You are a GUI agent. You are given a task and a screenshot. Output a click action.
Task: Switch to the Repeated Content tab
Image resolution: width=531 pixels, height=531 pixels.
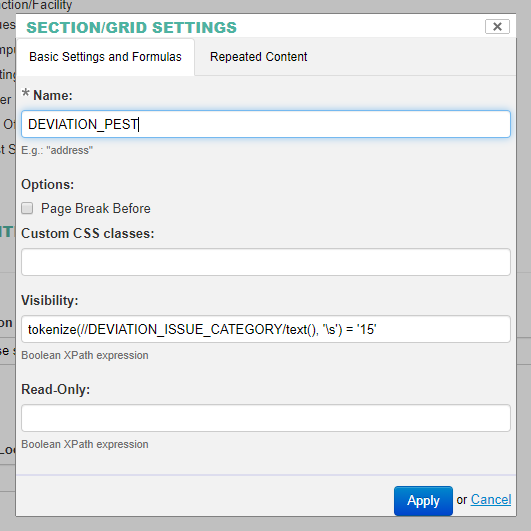tap(258, 57)
